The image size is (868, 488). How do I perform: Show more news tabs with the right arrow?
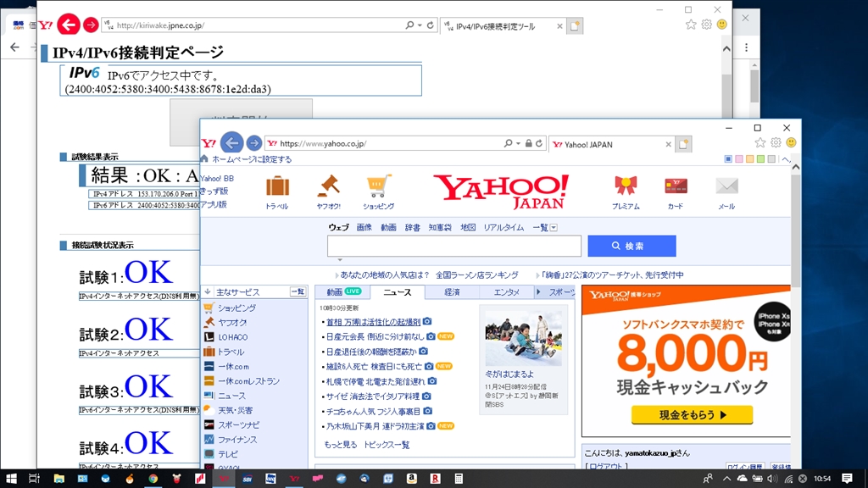click(x=538, y=291)
